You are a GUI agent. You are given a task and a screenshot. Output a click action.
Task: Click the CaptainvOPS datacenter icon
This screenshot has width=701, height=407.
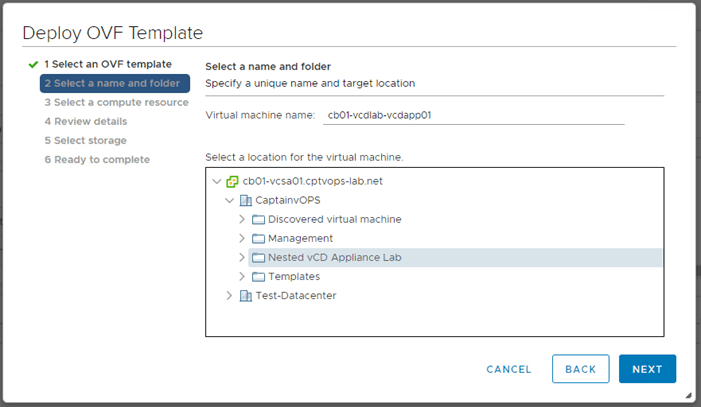pos(246,201)
